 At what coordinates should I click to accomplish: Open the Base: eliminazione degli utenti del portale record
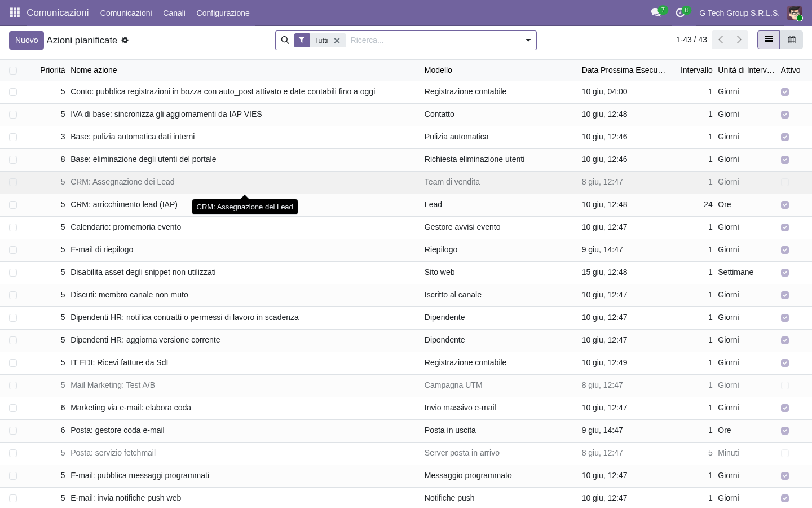point(143,159)
